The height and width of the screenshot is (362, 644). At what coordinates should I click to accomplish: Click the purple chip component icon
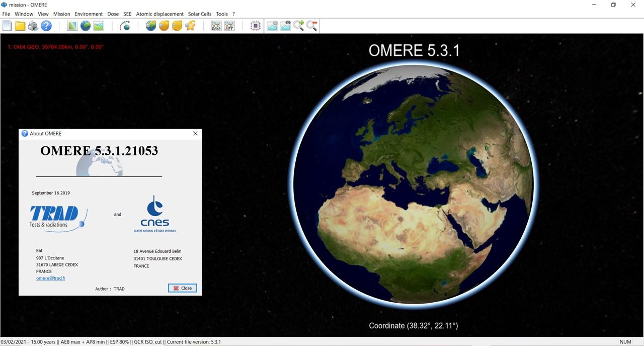click(x=256, y=26)
